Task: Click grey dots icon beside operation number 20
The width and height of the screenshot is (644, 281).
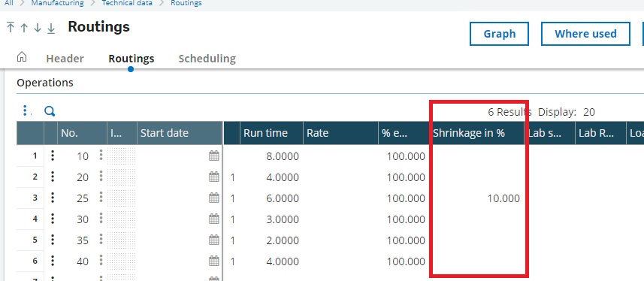Action: [x=101, y=177]
